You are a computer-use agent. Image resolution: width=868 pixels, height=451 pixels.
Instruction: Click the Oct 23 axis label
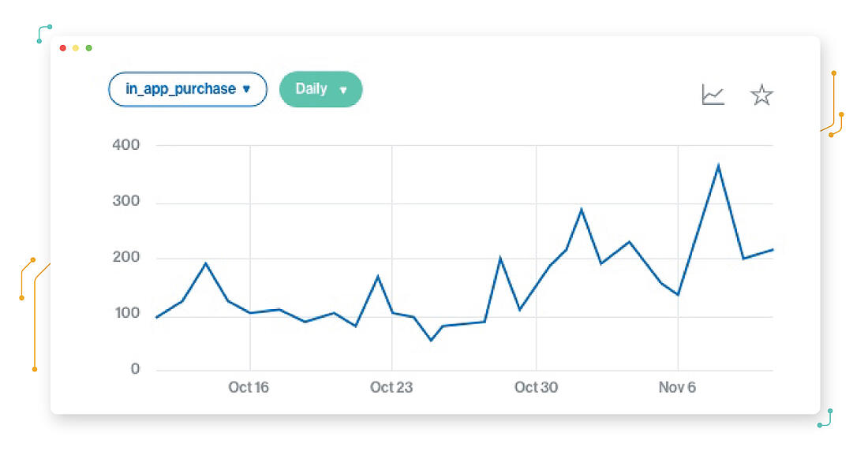pos(391,387)
